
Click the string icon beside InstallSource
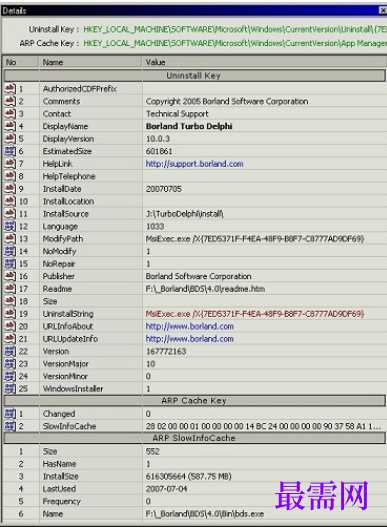10,214
